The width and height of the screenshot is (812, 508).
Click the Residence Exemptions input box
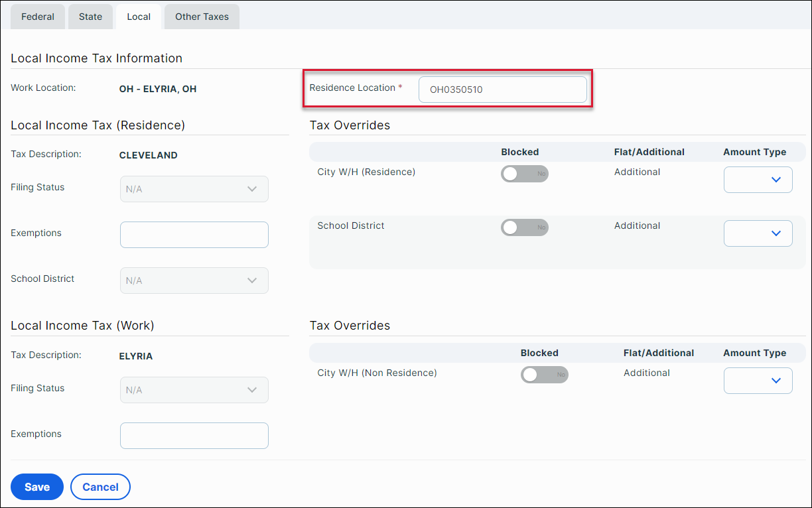click(194, 235)
